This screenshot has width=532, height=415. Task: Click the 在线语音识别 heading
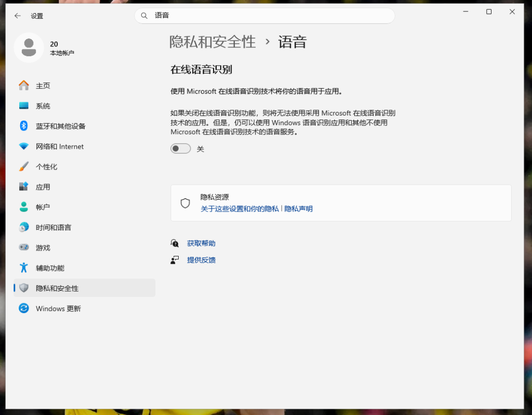tap(201, 70)
